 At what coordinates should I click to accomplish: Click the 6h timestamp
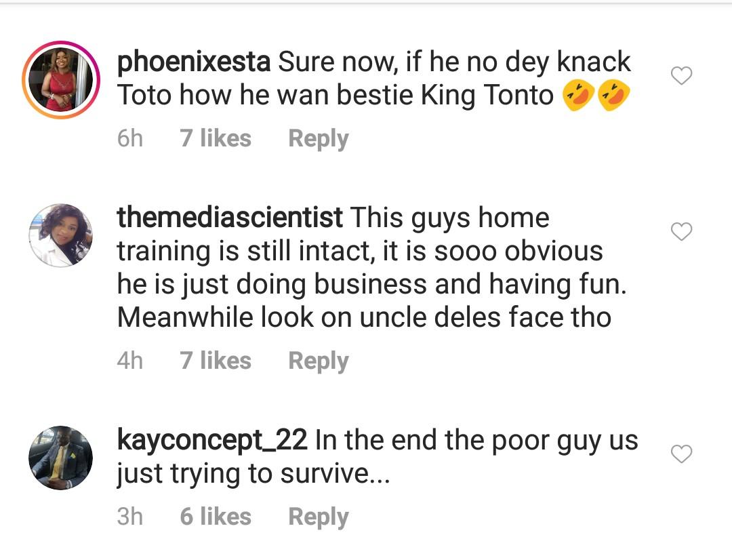[x=129, y=139]
